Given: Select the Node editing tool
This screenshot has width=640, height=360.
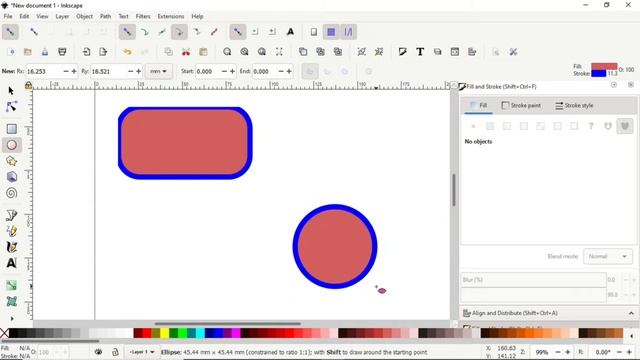Looking at the screenshot, I should (x=11, y=107).
